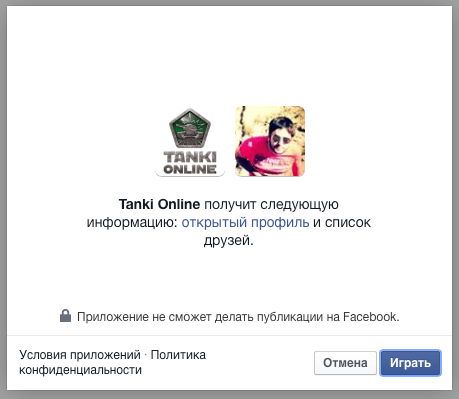Click the text 'Приложение не сможет делать публикации на Facebook.'
The width and height of the screenshot is (459, 399).
[x=238, y=317]
